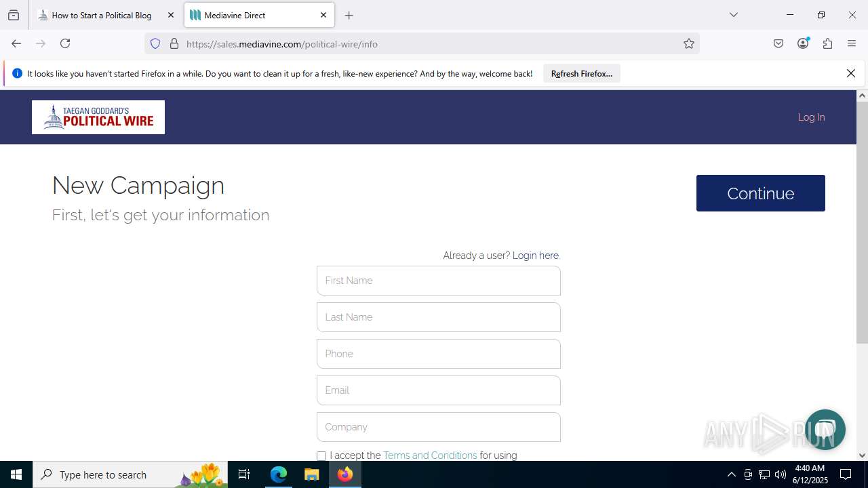Open File Explorer from taskbar
The height and width of the screenshot is (488, 868).
click(311, 474)
